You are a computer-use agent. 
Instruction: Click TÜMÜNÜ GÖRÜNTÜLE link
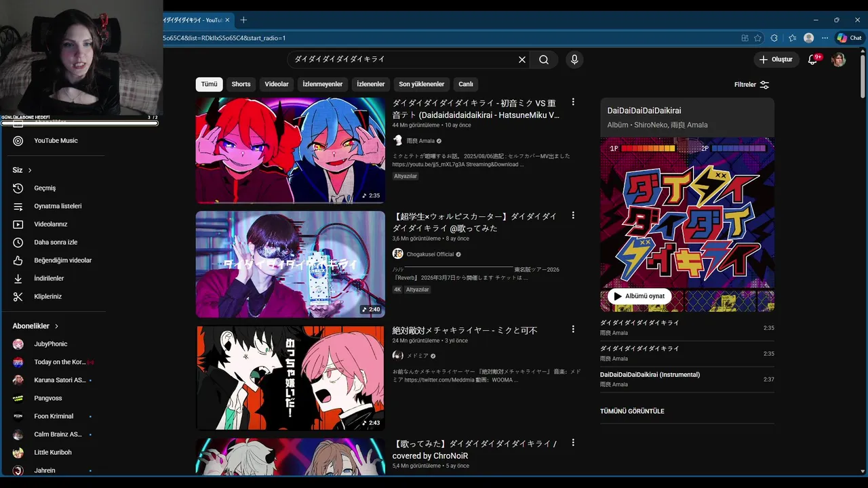pyautogui.click(x=632, y=411)
